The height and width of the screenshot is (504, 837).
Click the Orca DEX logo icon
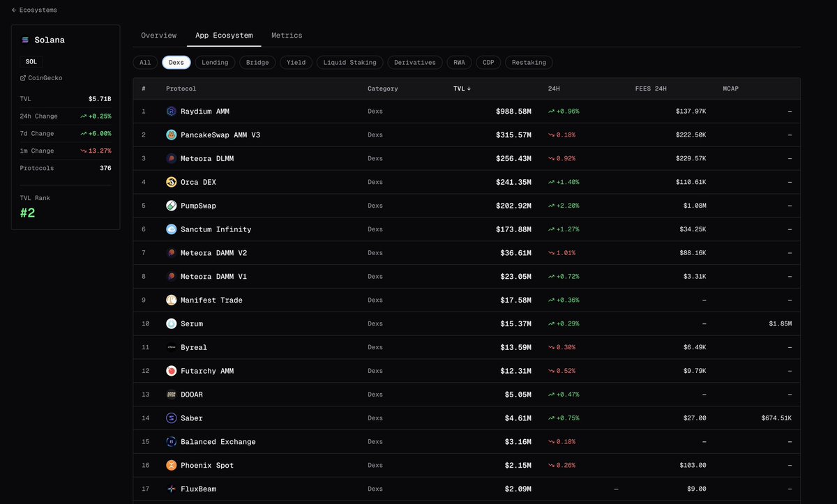pyautogui.click(x=172, y=183)
